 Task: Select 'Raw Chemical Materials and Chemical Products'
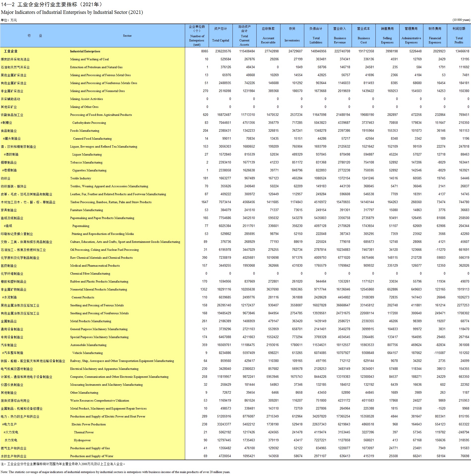pos(101,258)
